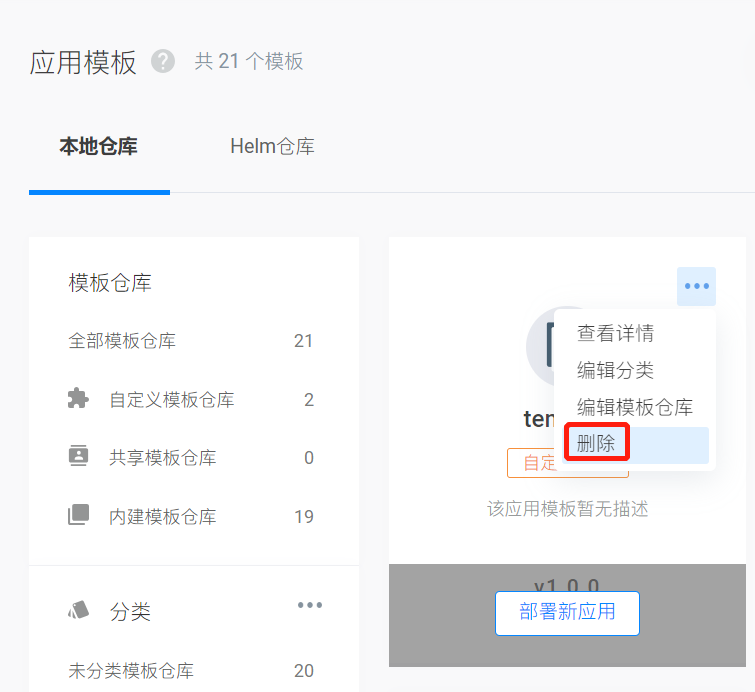The width and height of the screenshot is (755, 692).
Task: Open the ellipsis menu in the 分类 header
Action: [310, 605]
